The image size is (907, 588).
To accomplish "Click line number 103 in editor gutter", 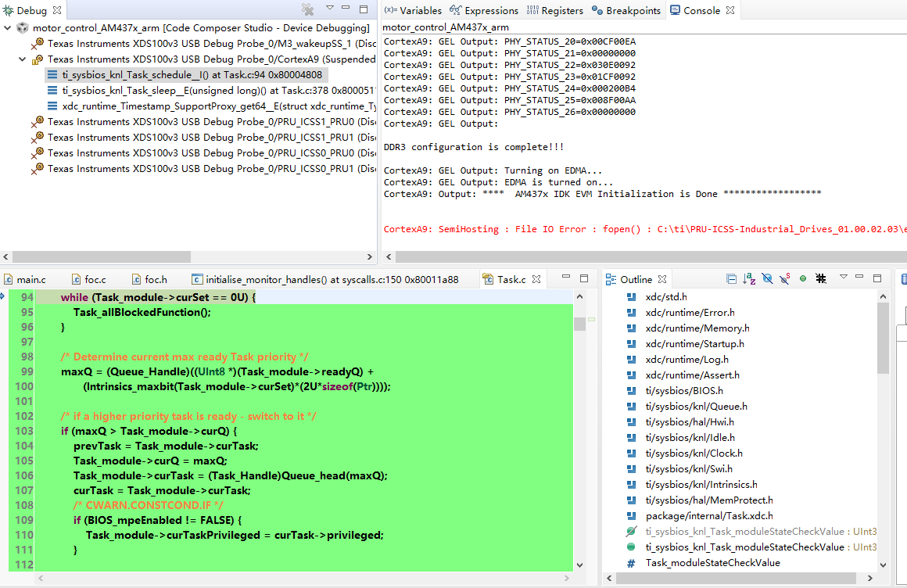I will [x=24, y=431].
